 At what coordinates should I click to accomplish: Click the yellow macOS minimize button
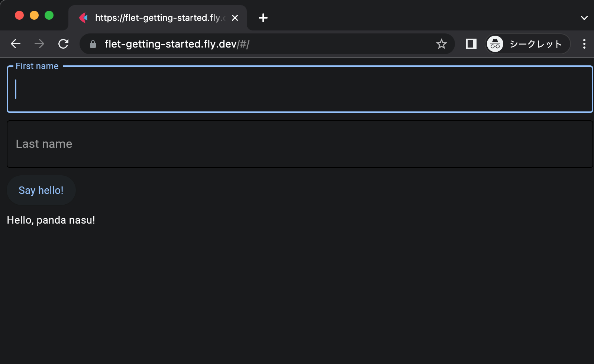click(x=34, y=15)
